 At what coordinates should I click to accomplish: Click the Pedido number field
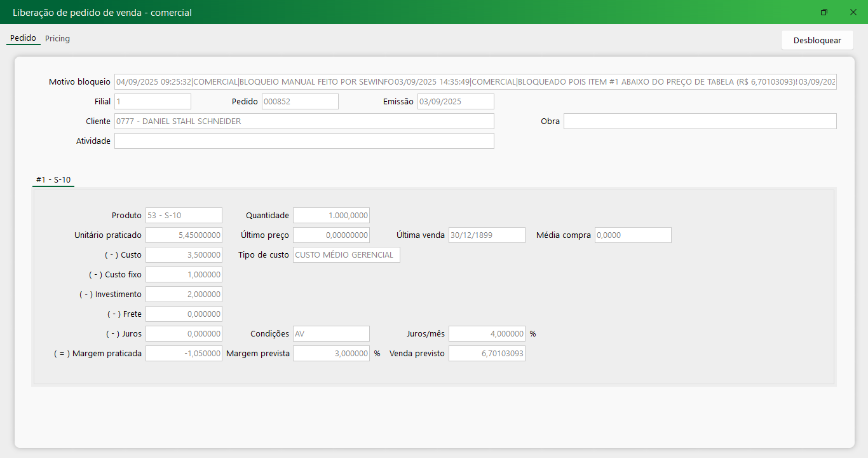[x=300, y=102]
